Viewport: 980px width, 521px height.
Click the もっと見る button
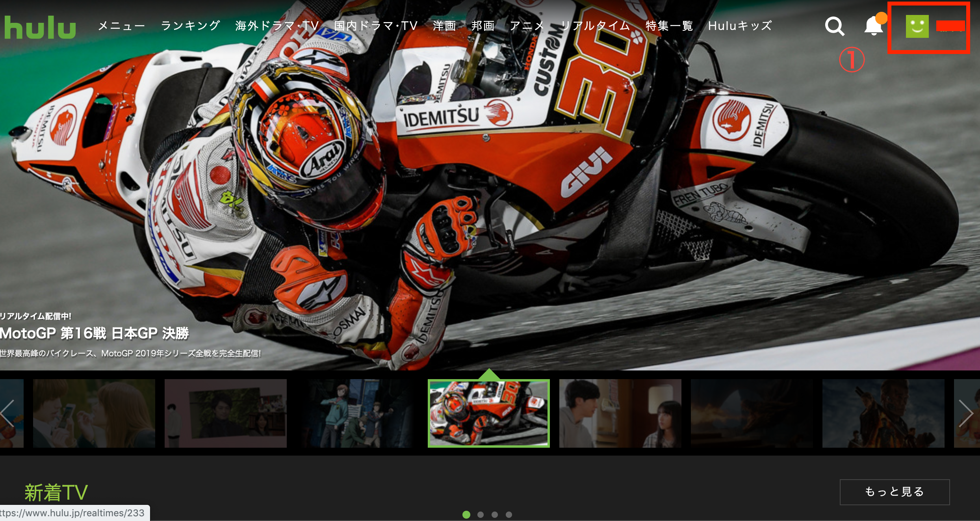click(x=895, y=492)
